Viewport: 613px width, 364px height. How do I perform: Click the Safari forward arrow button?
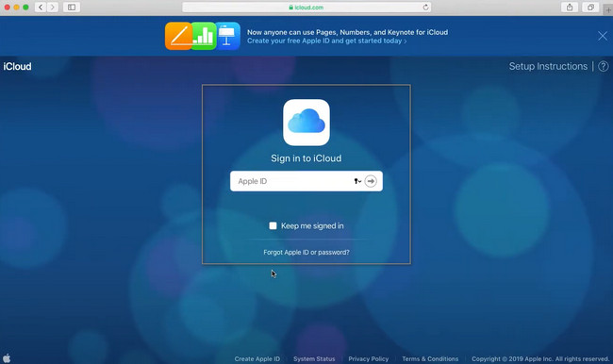[x=53, y=7]
